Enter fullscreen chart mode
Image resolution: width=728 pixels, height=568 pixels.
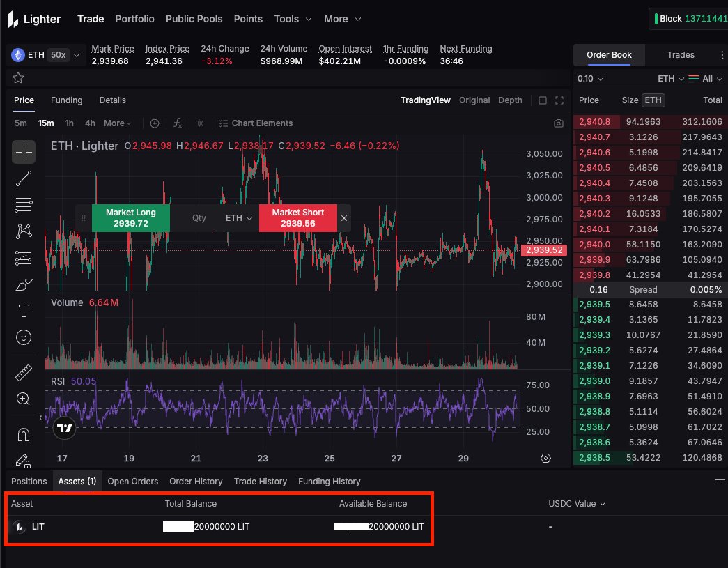[x=559, y=100]
